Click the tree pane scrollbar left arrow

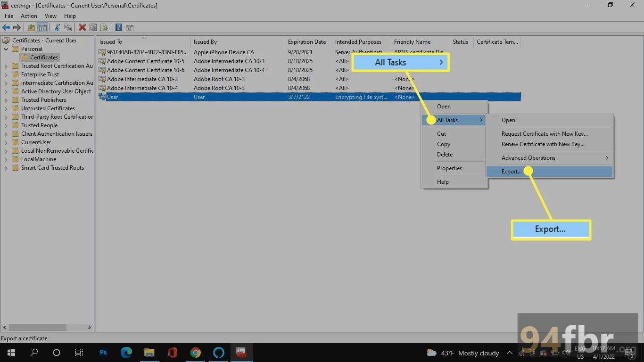(x=5, y=327)
